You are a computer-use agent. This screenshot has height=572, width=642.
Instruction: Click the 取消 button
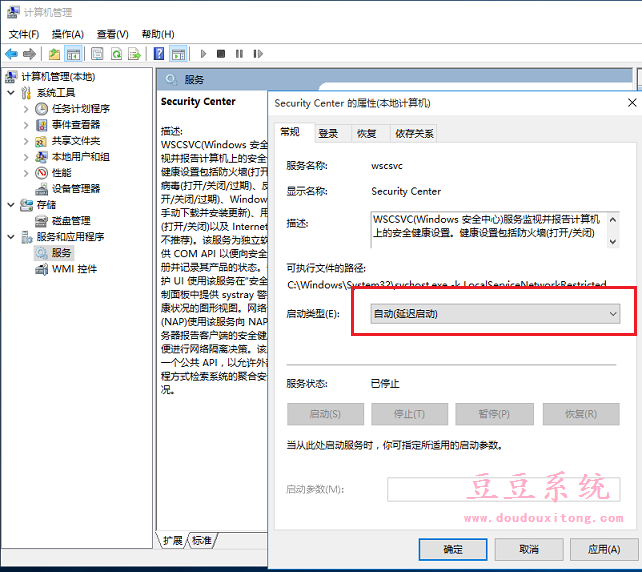pyautogui.click(x=529, y=549)
